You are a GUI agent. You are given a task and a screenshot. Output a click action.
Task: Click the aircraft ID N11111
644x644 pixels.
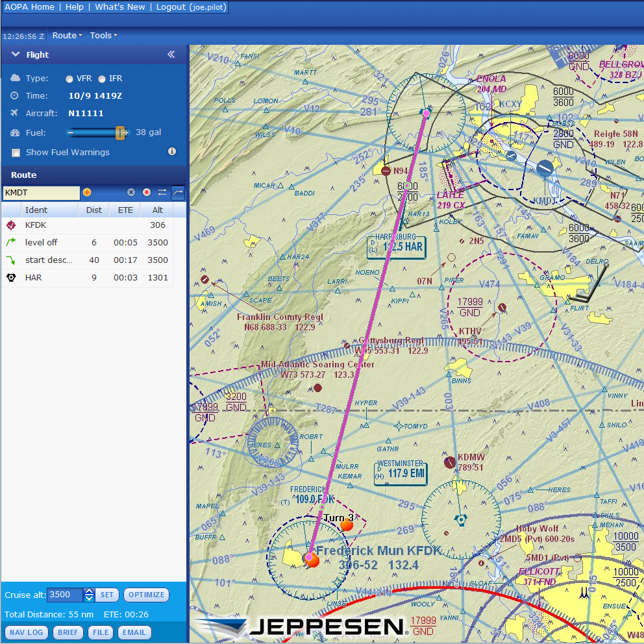click(86, 114)
